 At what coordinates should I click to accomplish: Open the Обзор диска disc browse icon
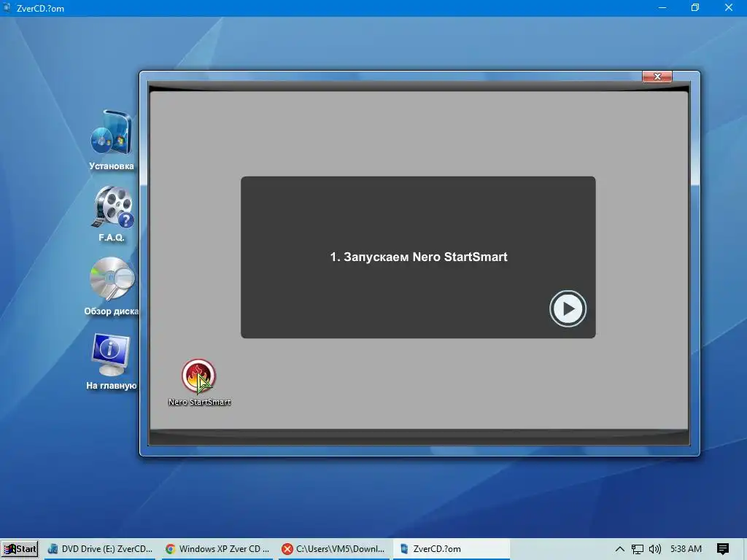(x=112, y=279)
